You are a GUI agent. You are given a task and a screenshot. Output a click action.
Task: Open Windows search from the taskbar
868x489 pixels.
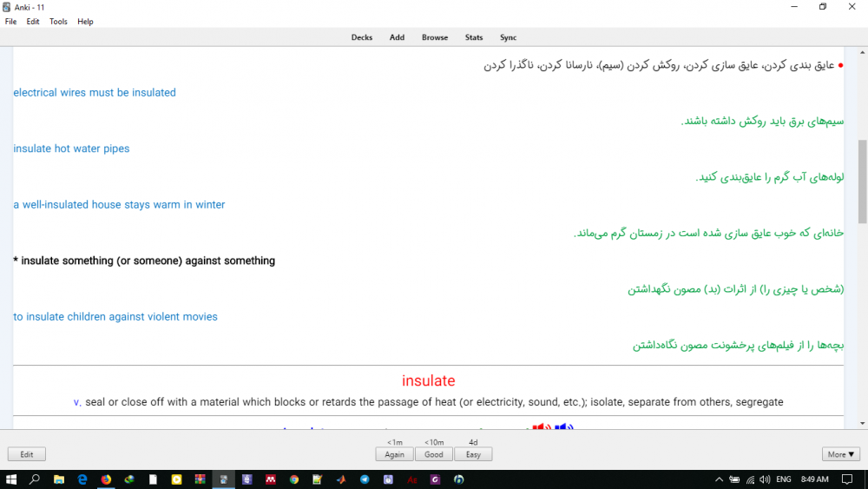35,479
